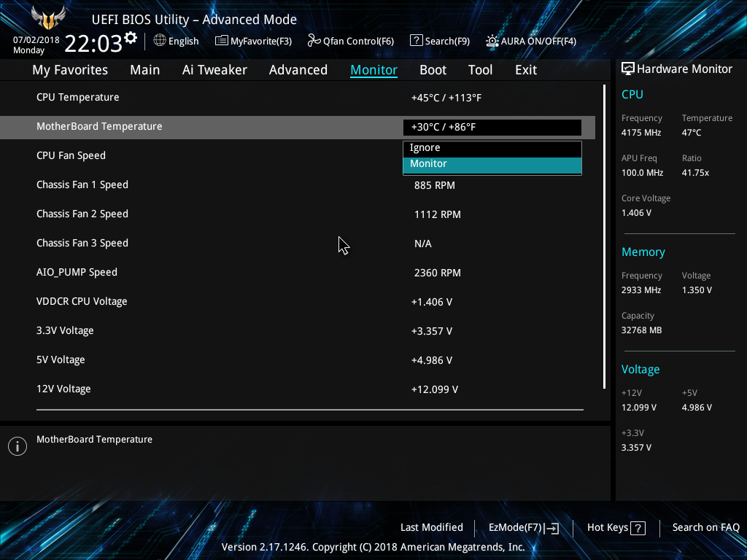The height and width of the screenshot is (560, 747).
Task: Click the Voltage section heading in Hardware Monitor
Action: (640, 370)
